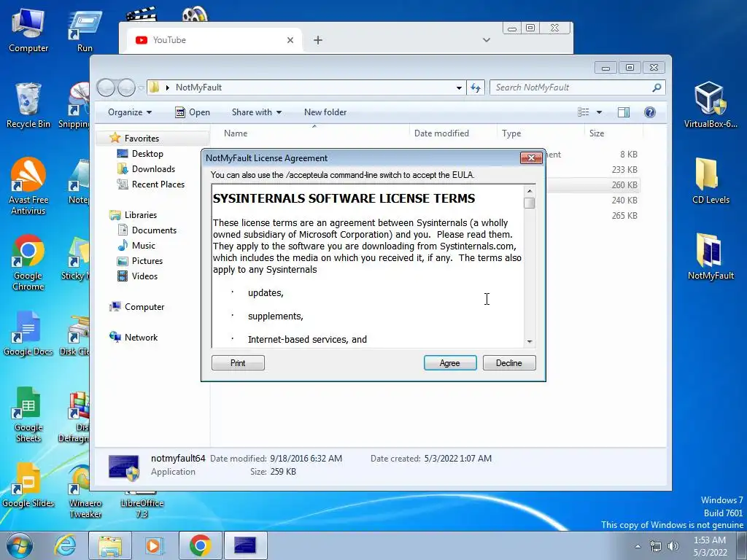Print the Sysinternals license terms
Image resolution: width=747 pixels, height=560 pixels.
coord(238,363)
